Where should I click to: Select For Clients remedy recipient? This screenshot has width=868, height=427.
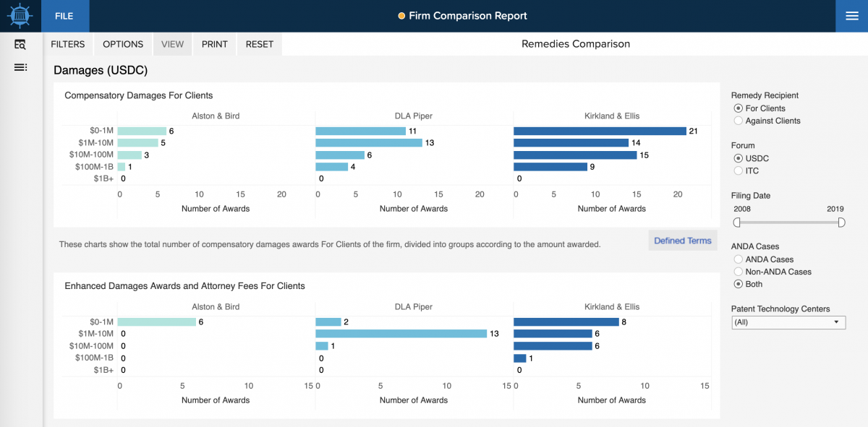point(739,108)
